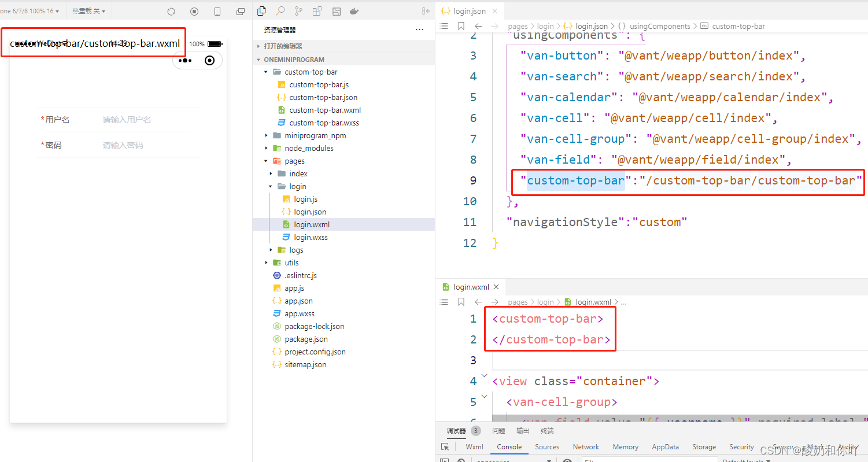The height and width of the screenshot is (462, 868).
Task: Select the 输出 output tab
Action: point(523,431)
